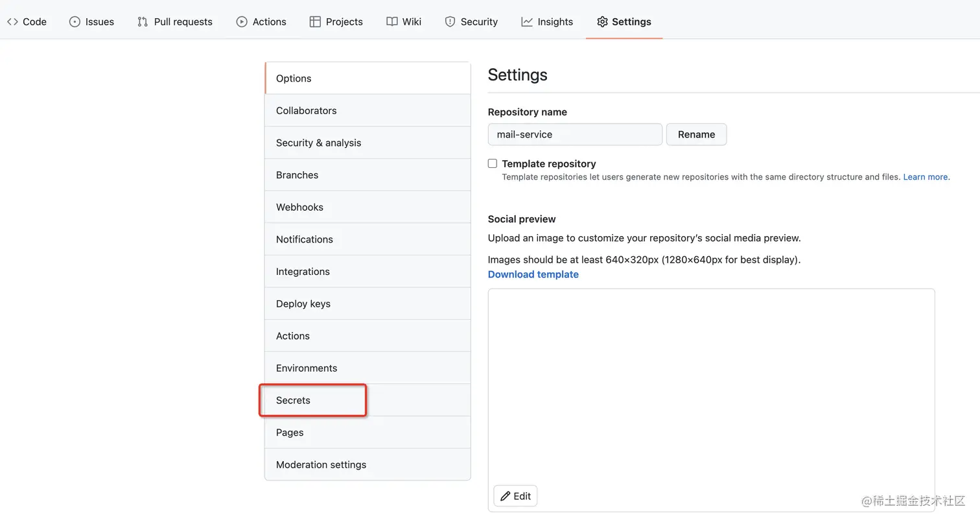Click the Wiki book icon
Screen dimensions: 980x522
tap(392, 21)
